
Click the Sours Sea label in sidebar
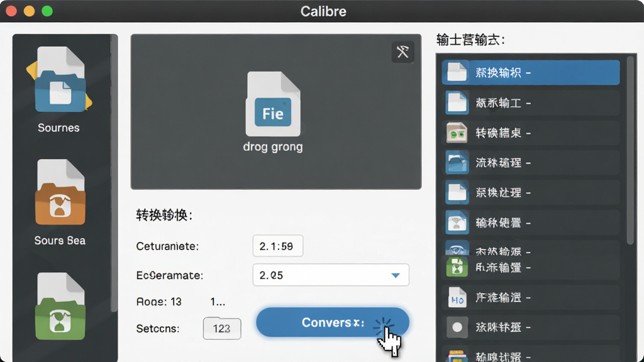coord(60,240)
